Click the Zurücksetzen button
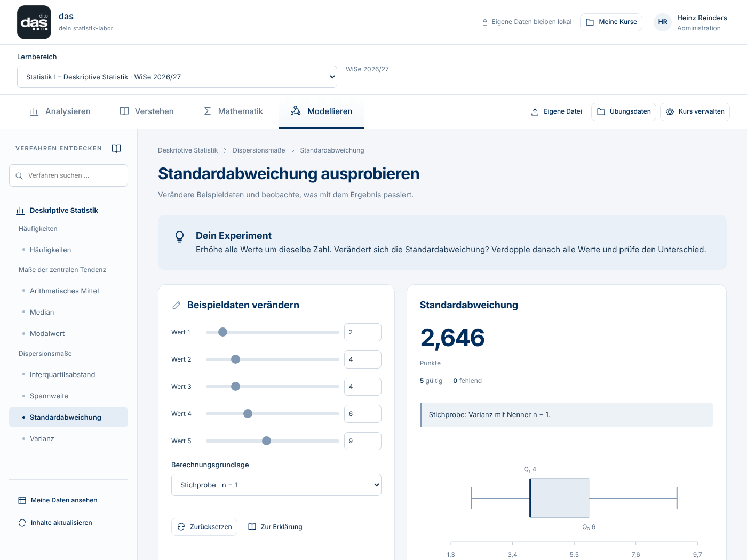 pos(204,527)
